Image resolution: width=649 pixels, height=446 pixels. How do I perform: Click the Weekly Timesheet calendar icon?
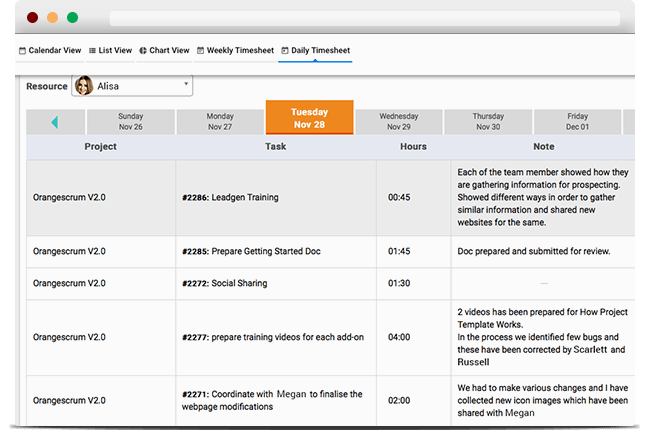tap(200, 50)
